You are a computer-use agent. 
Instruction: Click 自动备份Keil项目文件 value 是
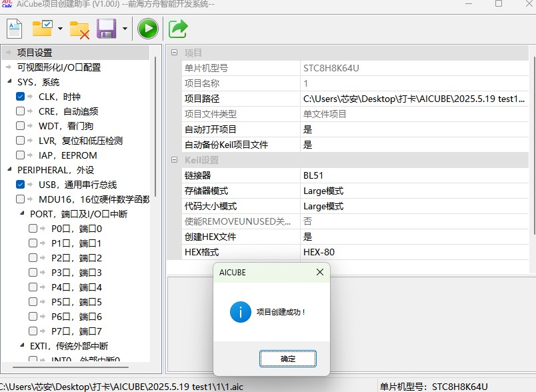[414, 145]
